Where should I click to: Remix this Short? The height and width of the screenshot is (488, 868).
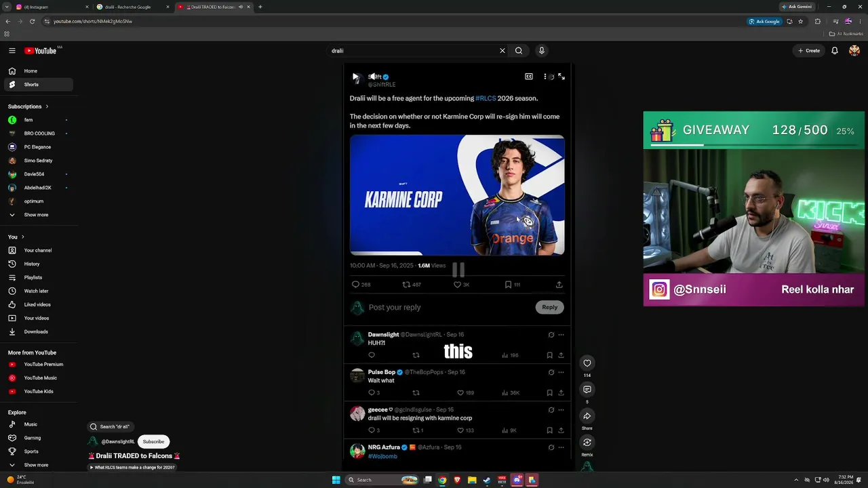coord(587,443)
